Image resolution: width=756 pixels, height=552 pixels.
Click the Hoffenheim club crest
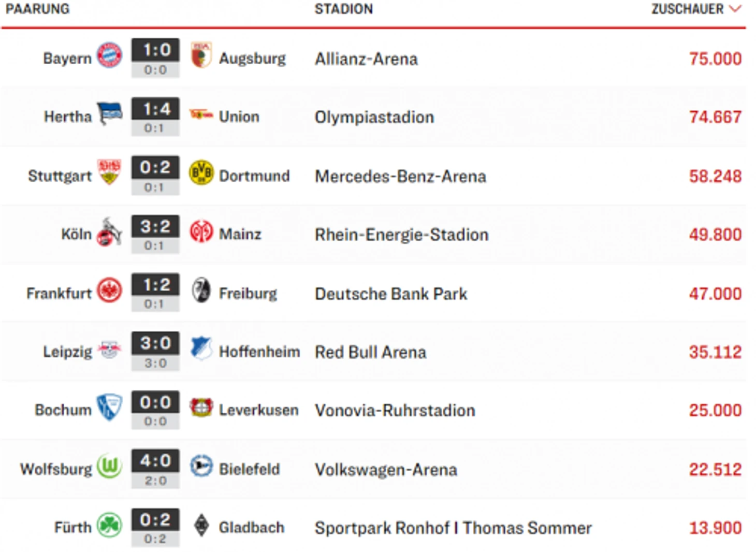(x=201, y=348)
